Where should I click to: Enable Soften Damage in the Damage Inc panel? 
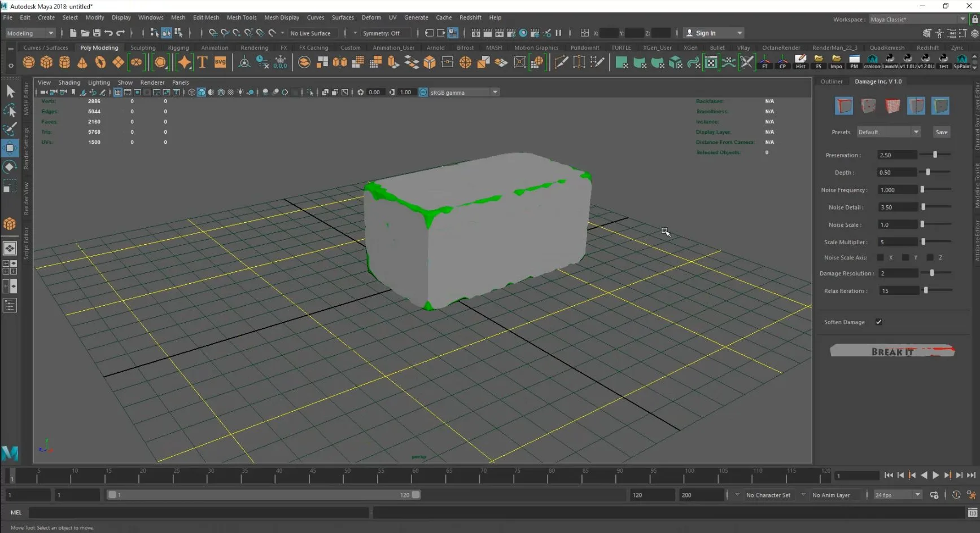(x=878, y=321)
